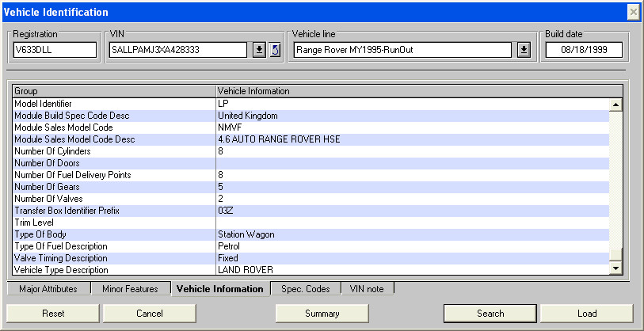Click the scrollbar down arrow
The width and height of the screenshot is (644, 331).
(x=615, y=268)
